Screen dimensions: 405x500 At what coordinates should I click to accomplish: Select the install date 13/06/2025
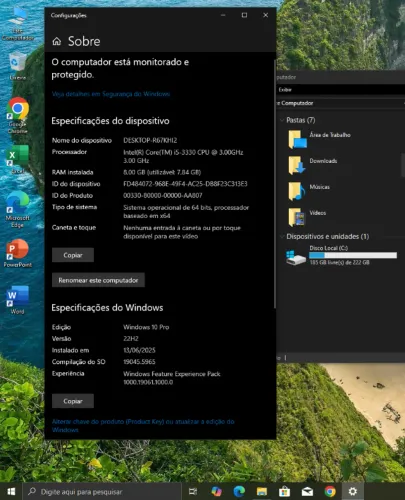coord(139,350)
